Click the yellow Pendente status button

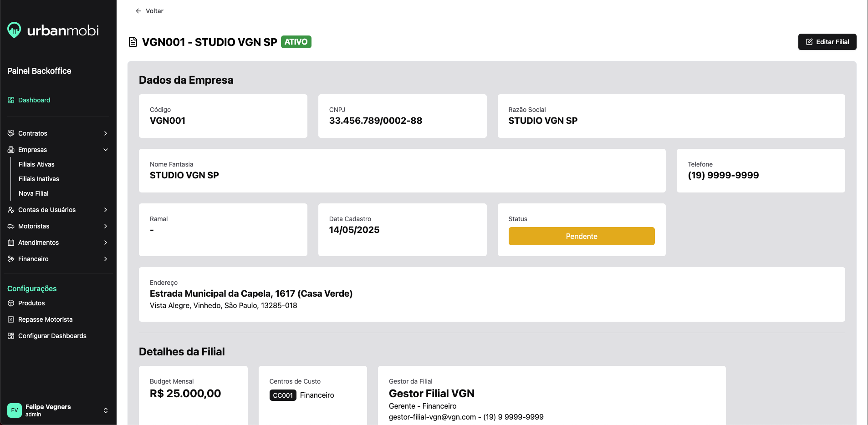(x=581, y=236)
